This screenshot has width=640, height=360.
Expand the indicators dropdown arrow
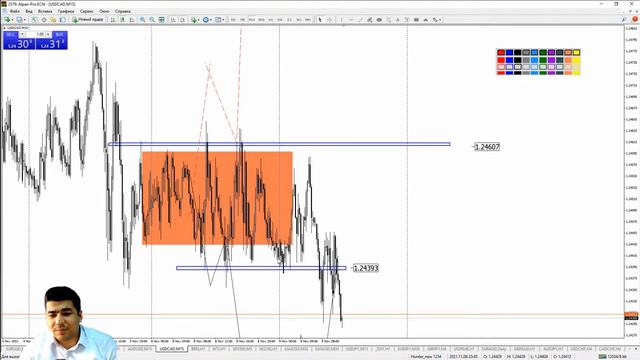199,20
